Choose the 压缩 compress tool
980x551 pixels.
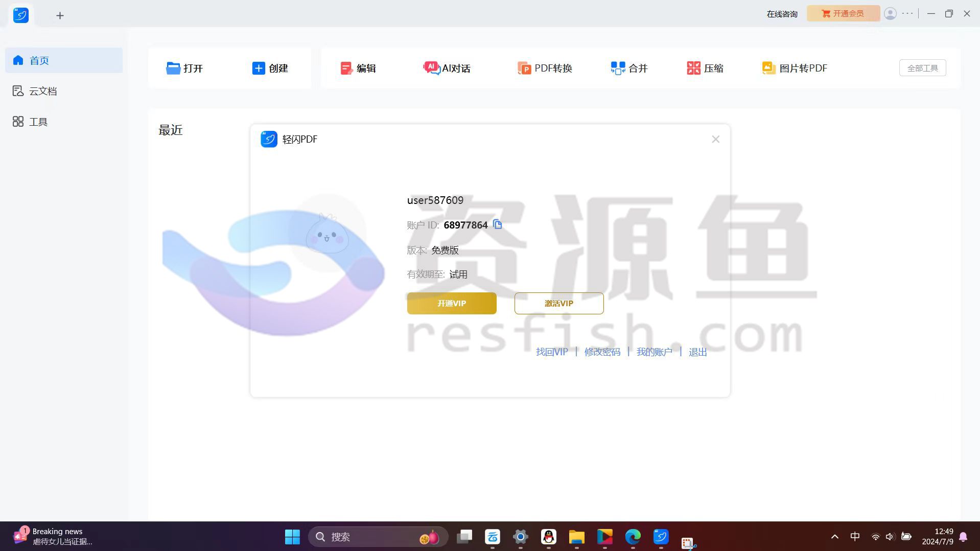tap(705, 68)
